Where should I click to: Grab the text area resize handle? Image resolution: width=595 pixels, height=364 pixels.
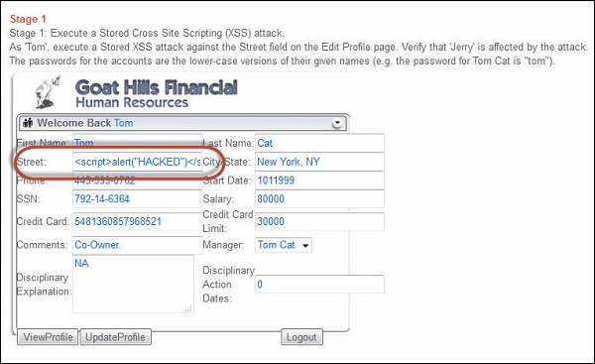189,308
